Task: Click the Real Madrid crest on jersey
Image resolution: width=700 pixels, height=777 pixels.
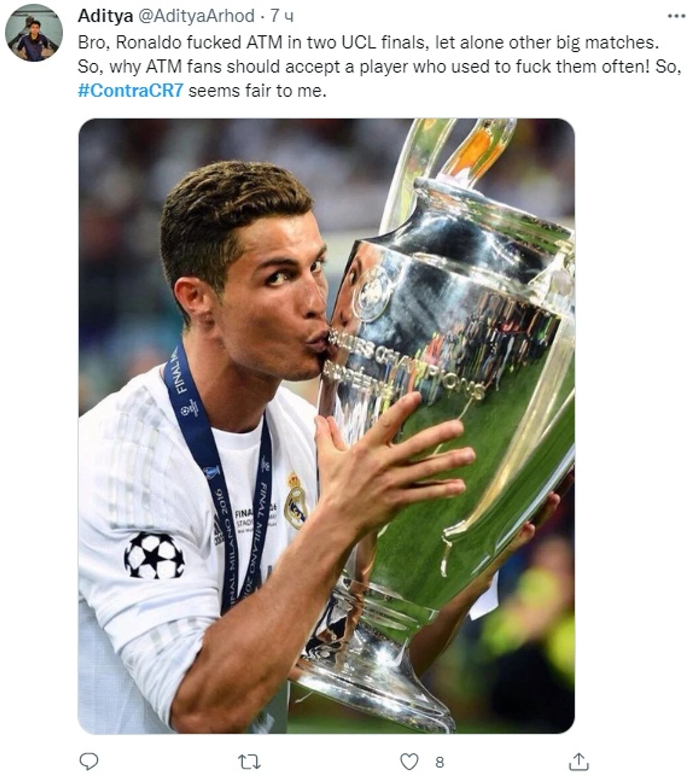Action: pos(296,501)
